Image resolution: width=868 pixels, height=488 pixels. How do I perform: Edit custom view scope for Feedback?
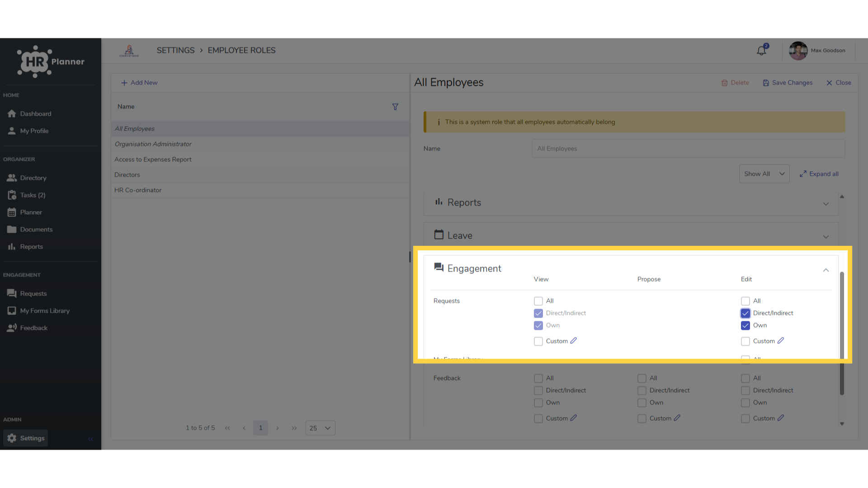pyautogui.click(x=574, y=418)
